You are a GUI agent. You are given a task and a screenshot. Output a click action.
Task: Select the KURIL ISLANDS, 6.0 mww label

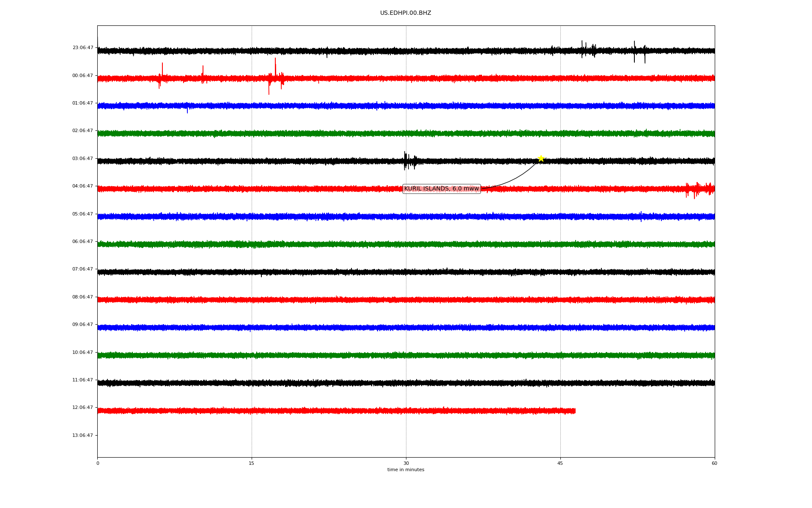[442, 189]
